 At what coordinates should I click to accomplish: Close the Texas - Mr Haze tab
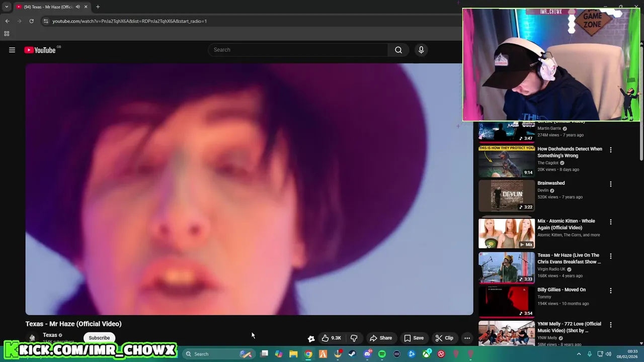coord(86,7)
